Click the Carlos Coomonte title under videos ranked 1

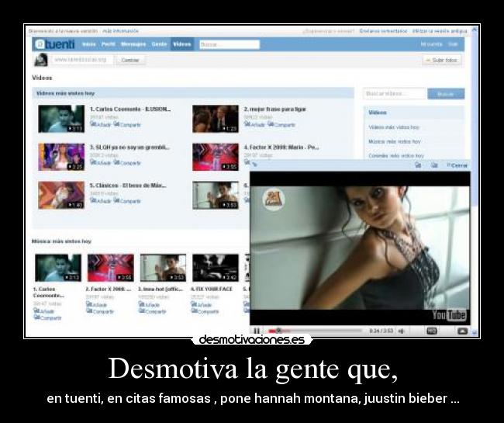coord(130,109)
